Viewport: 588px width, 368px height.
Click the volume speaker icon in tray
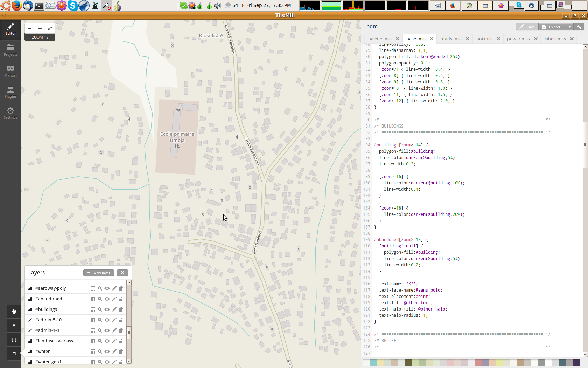[x=217, y=5]
